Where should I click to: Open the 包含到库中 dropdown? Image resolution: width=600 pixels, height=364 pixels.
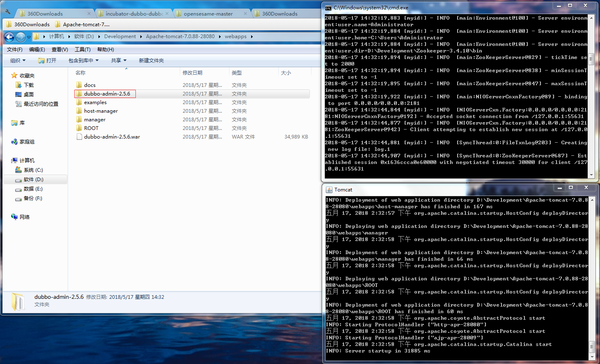[84, 61]
